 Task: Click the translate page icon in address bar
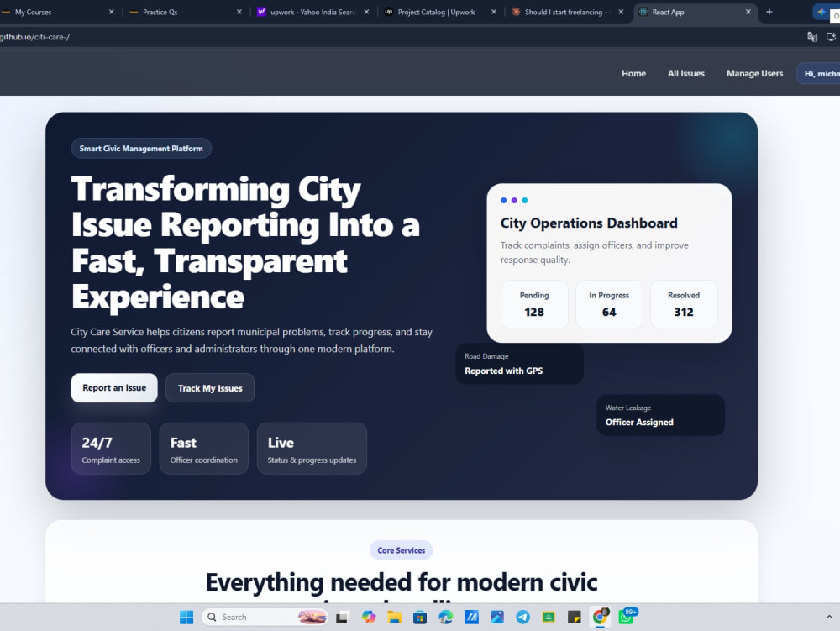point(812,37)
